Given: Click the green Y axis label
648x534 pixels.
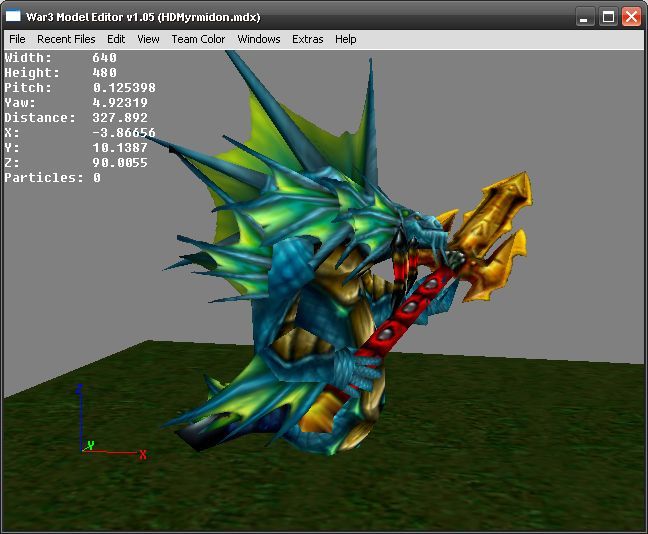Looking at the screenshot, I should (x=91, y=445).
